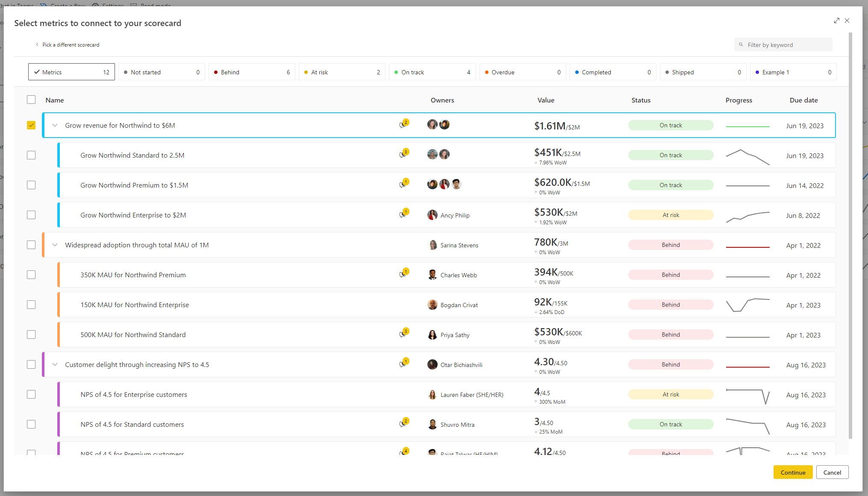Filter by Not started status

click(x=162, y=72)
